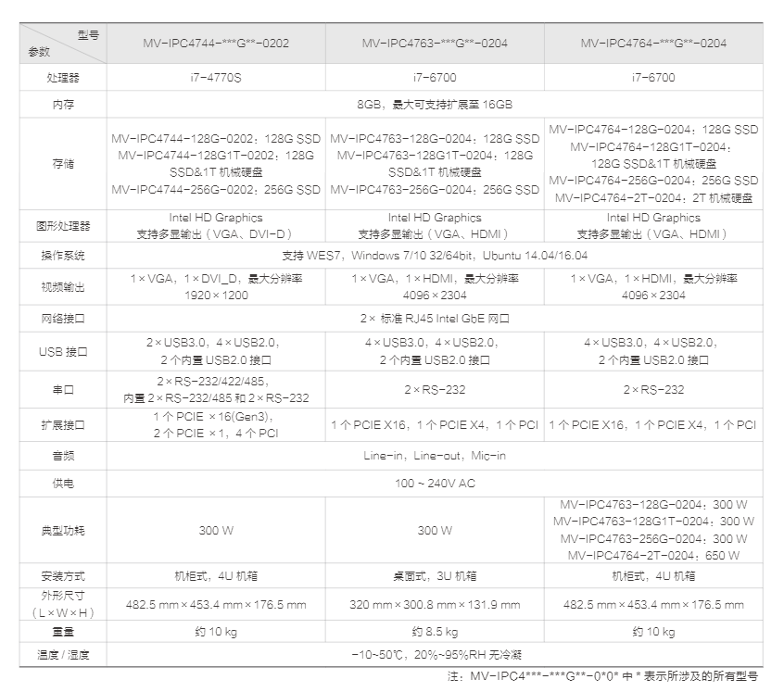
Task: Select the Line-in, Line-out, Mic-in cell
Action: [x=435, y=456]
